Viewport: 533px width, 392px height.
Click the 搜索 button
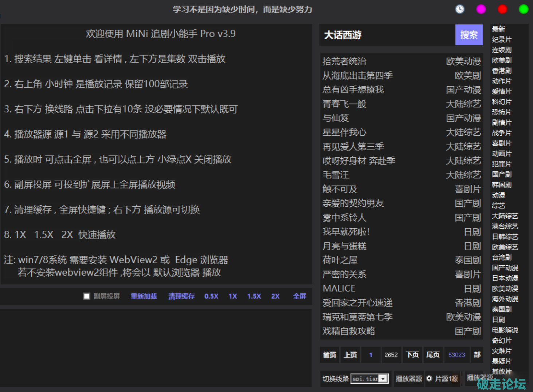(469, 35)
